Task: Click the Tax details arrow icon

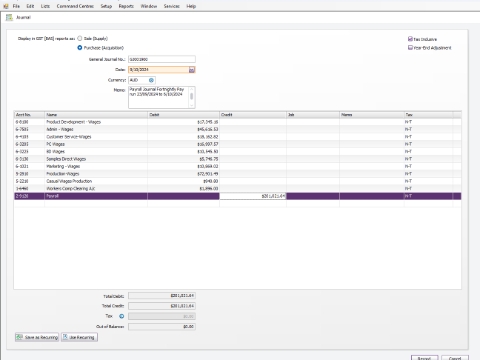Action: [x=122, y=316]
